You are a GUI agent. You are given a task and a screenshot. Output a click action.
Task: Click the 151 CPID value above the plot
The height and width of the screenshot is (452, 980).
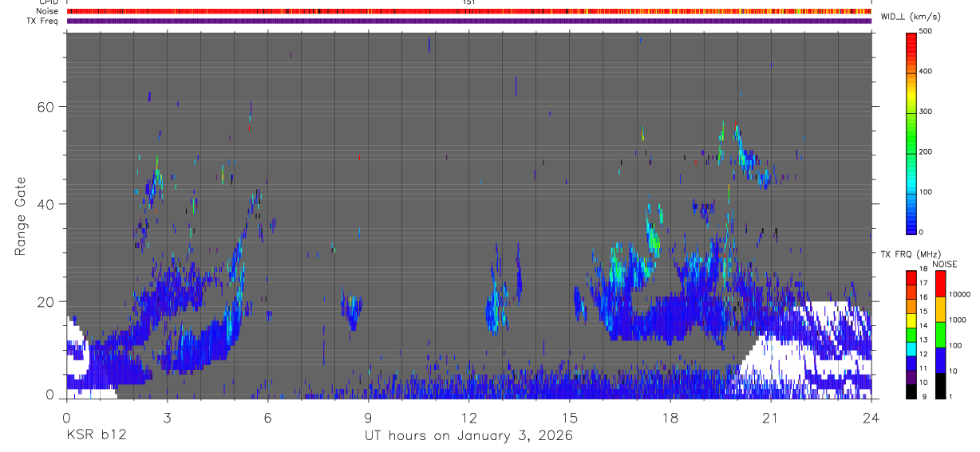[x=468, y=2]
